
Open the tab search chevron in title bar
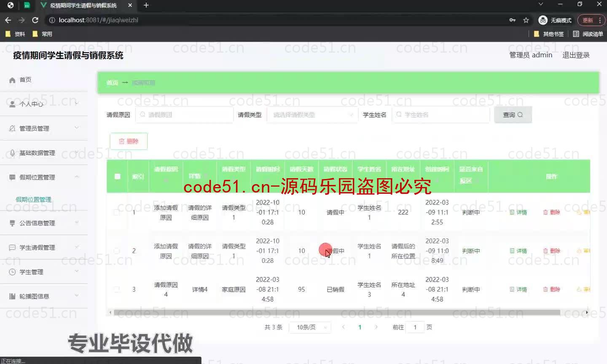541,4
